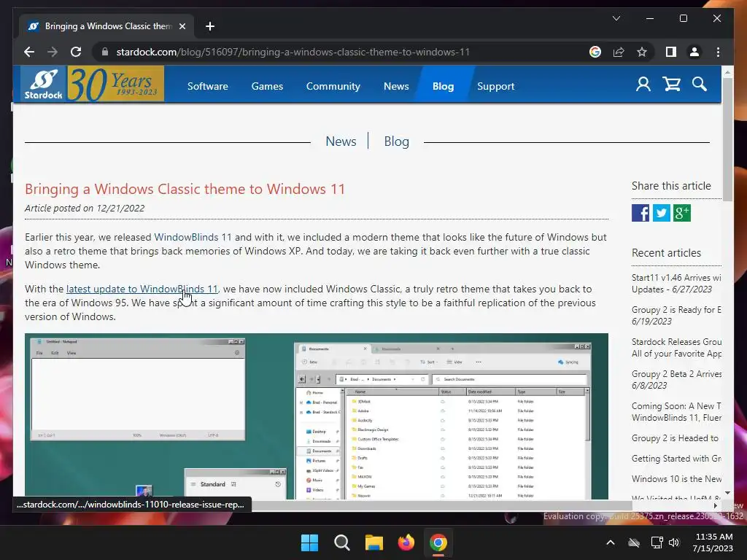This screenshot has width=747, height=560.
Task: Click the horizontal scrollbar right arrow
Action: point(716,506)
